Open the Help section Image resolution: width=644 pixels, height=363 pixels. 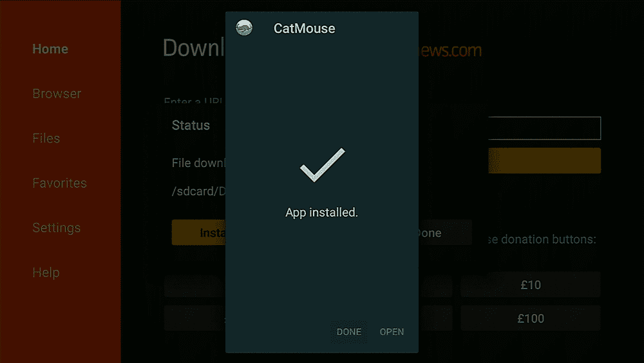click(x=46, y=272)
